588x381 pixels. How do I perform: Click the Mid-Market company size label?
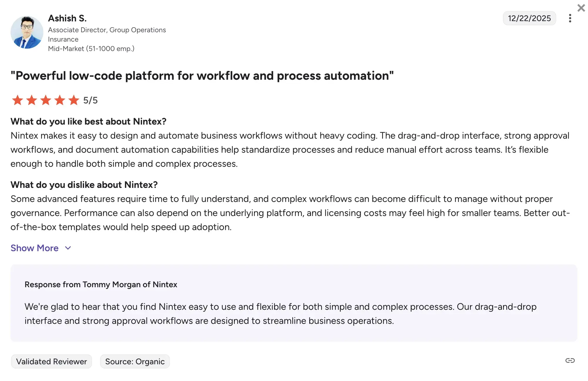tap(91, 48)
